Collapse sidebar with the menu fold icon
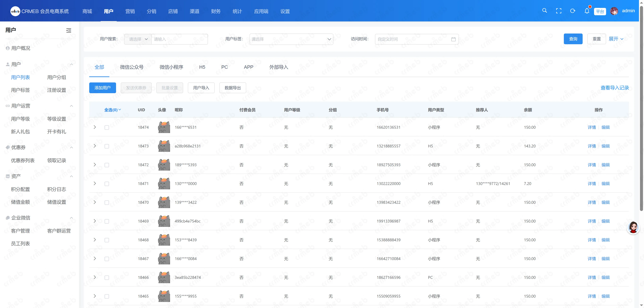Viewport: 644px width, 308px height. pos(68,30)
